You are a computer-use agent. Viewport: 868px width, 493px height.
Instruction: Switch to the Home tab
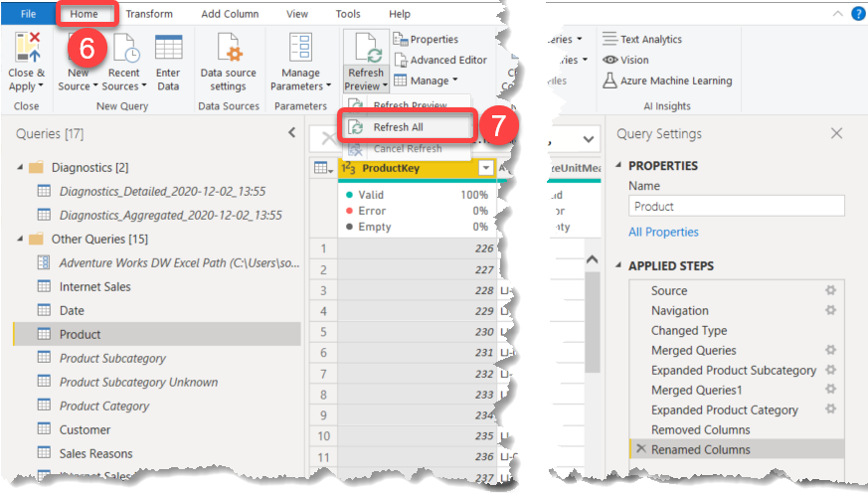85,14
